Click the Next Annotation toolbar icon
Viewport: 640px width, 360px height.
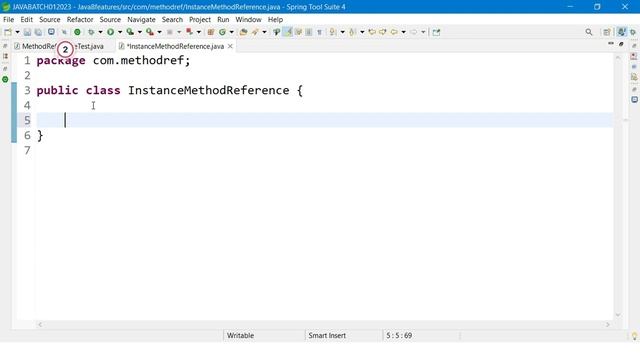coord(333,32)
